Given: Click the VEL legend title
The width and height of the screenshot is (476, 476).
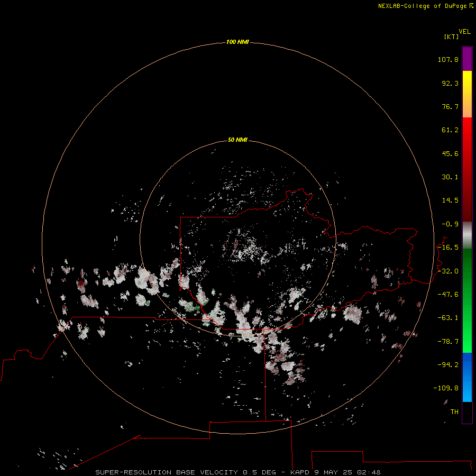Looking at the screenshot, I should pyautogui.click(x=465, y=32).
